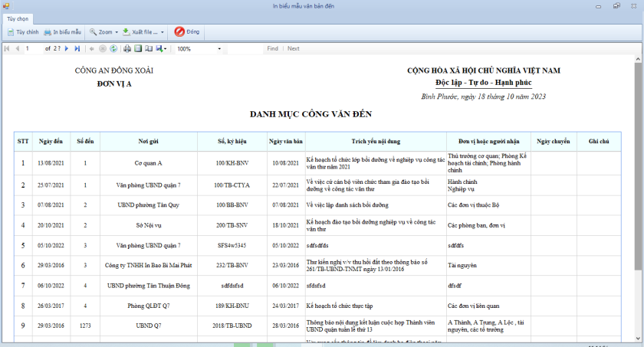Go to the first report page
Screen dimensions: 644x347
pyautogui.click(x=7, y=49)
